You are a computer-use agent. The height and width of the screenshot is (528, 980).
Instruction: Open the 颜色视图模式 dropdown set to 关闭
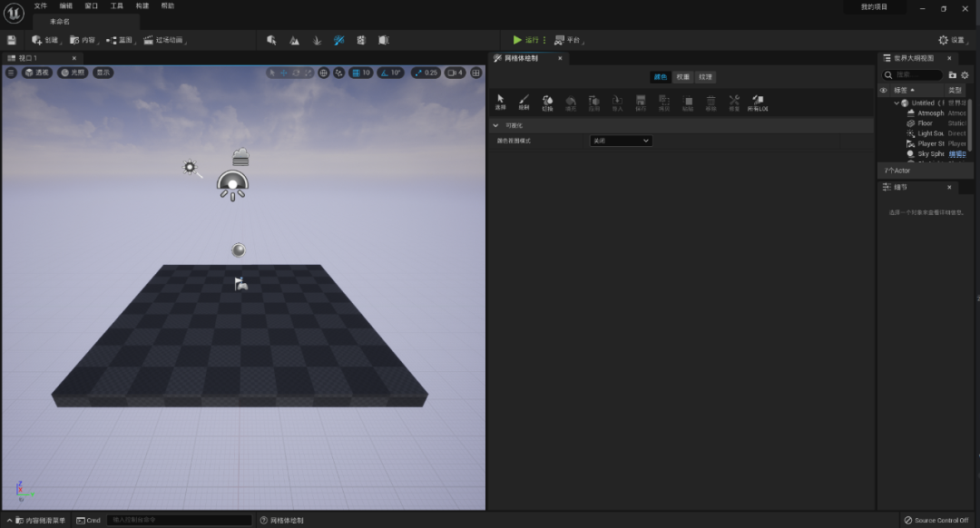tap(621, 141)
